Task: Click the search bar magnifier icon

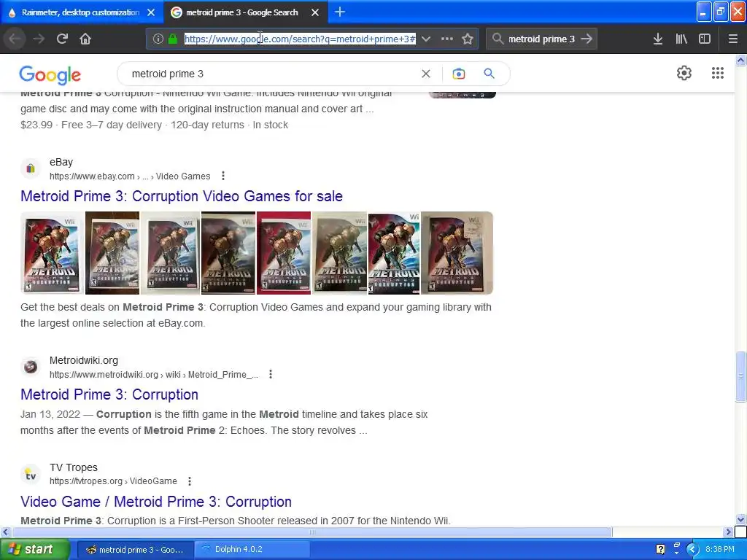Action: [498, 39]
